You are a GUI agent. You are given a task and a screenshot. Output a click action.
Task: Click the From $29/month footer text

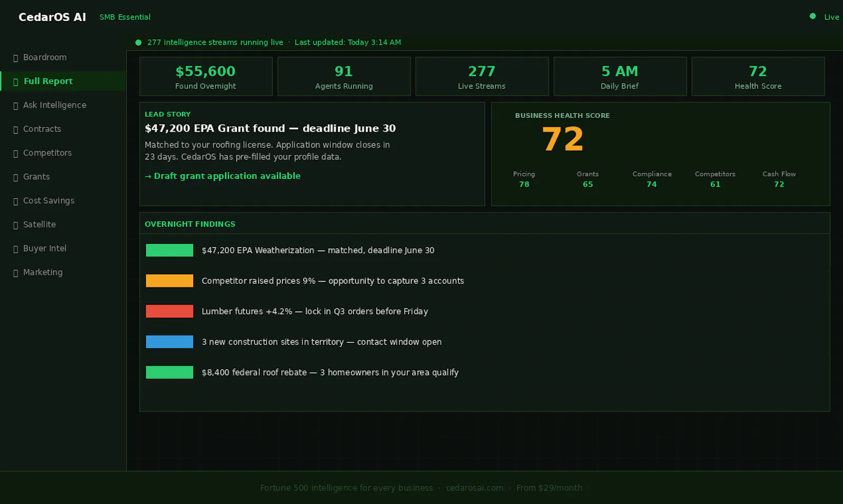(550, 488)
